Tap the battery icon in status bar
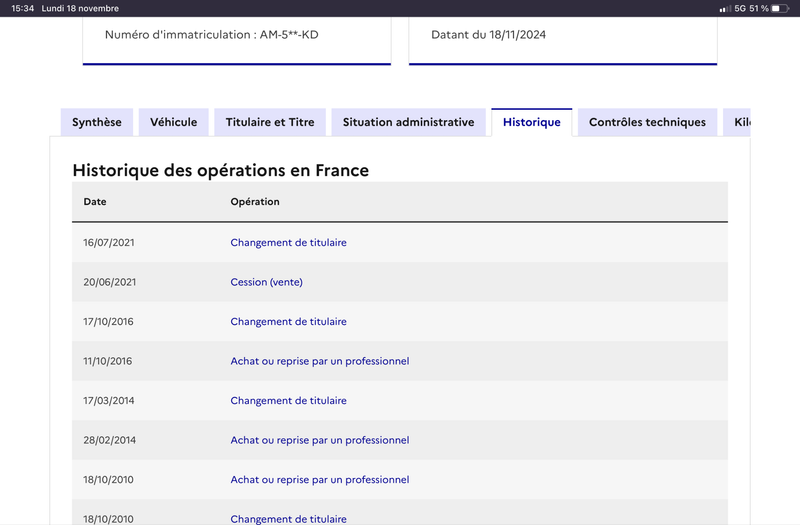Viewport: 800px width, 525px height. (x=780, y=8)
